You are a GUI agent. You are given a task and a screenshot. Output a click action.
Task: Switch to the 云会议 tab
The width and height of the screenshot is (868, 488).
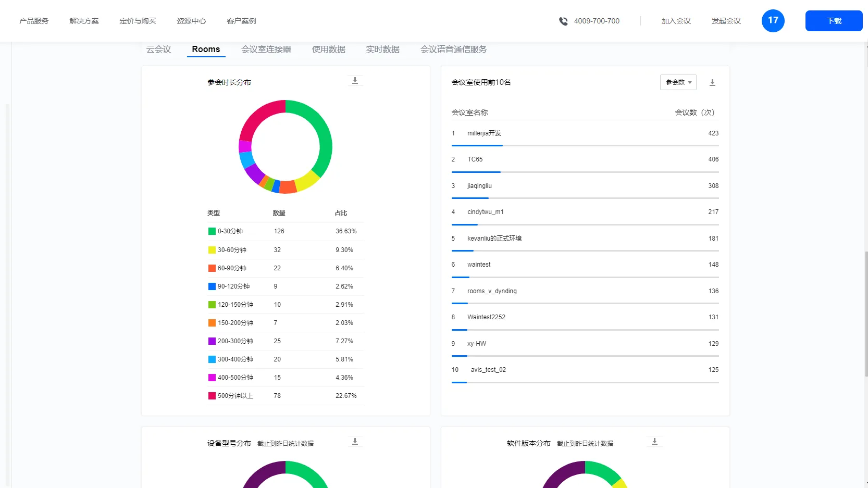pos(158,49)
